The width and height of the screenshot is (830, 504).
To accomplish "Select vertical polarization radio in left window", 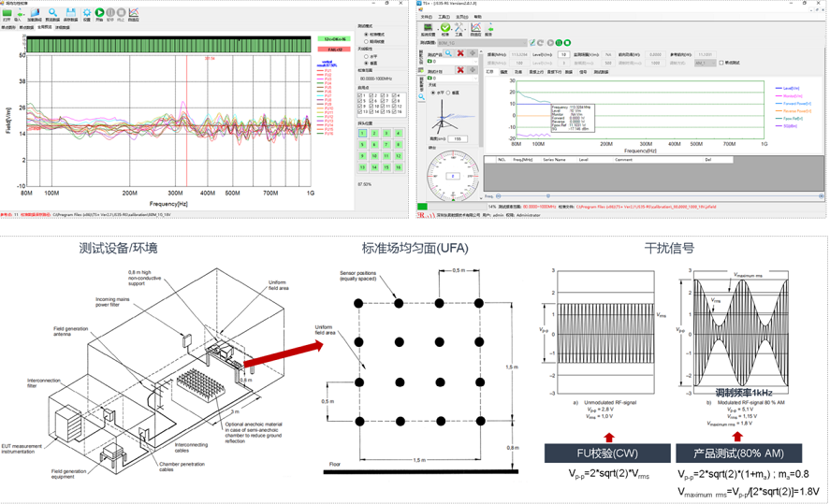I will coord(366,63).
